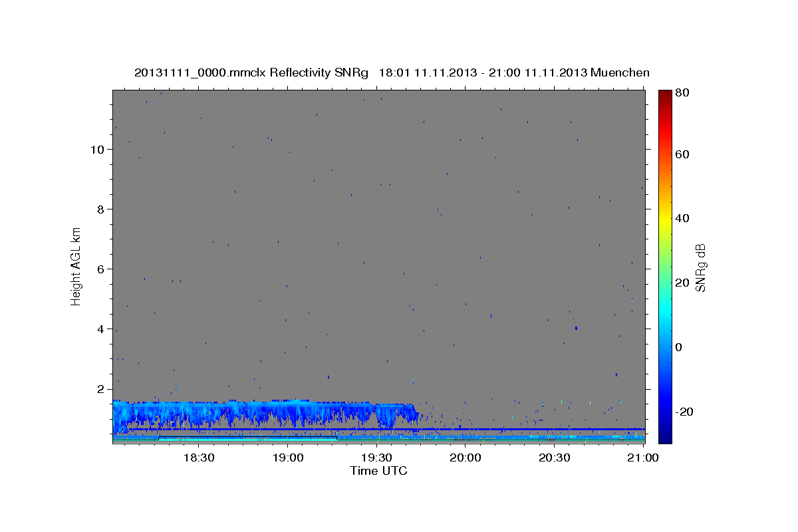Click the 'Time UTC' axis label
Image resolution: width=798 pixels, height=532 pixels.
[x=378, y=471]
